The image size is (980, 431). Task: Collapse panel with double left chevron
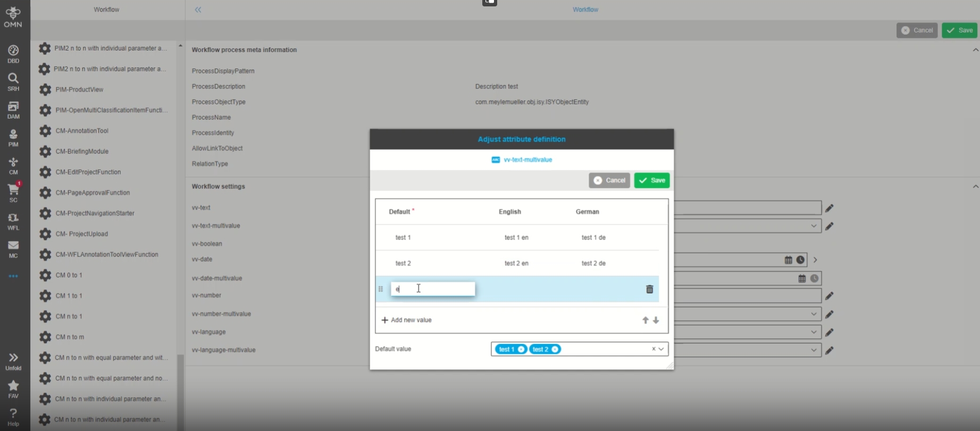point(198,10)
